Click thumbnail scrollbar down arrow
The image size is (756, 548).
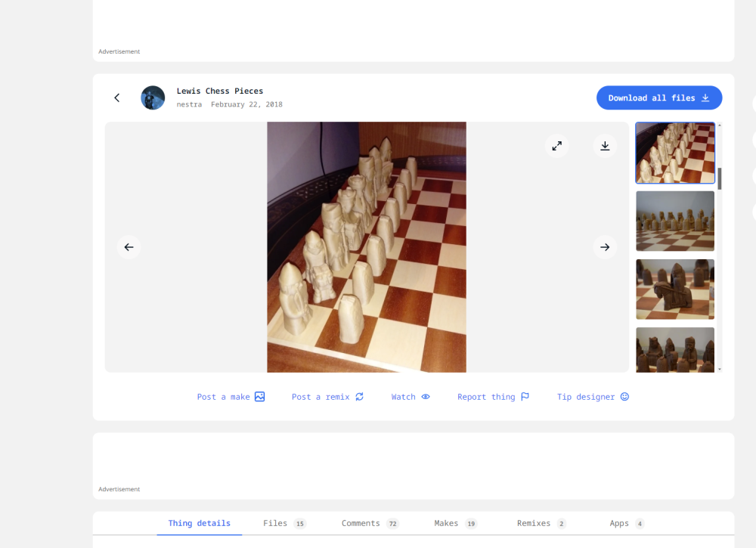720,369
